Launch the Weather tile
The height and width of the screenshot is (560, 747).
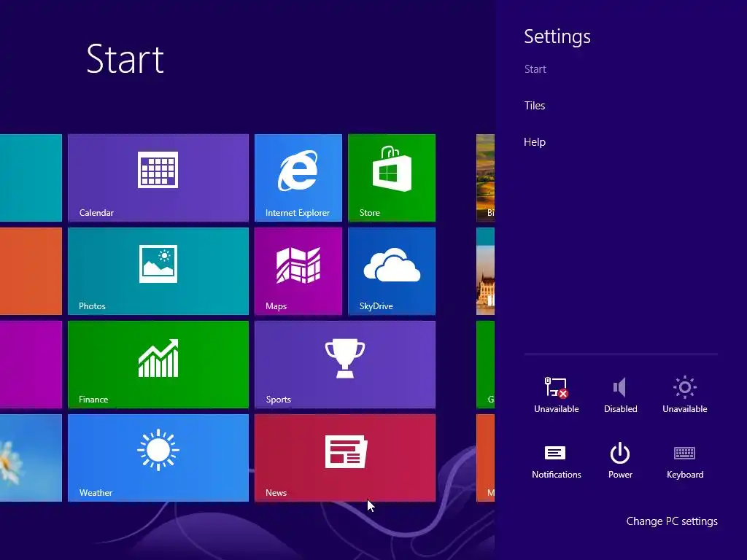[x=158, y=458]
